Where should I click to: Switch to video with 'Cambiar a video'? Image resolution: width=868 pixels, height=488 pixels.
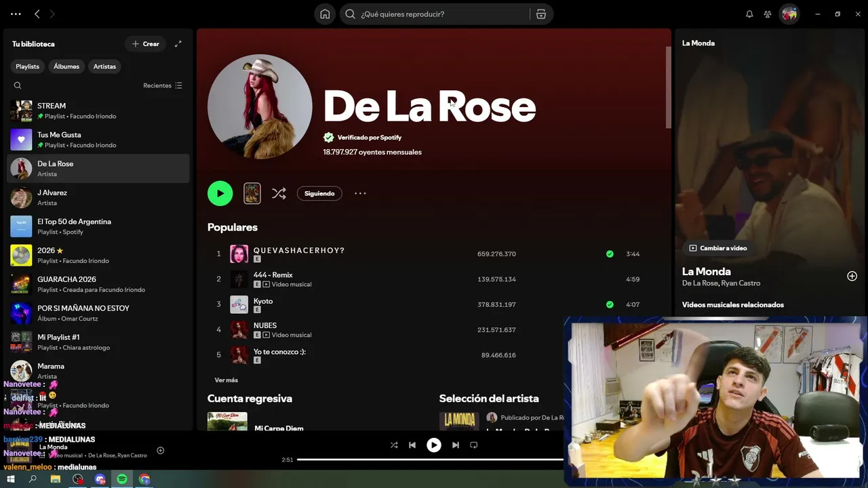point(718,248)
